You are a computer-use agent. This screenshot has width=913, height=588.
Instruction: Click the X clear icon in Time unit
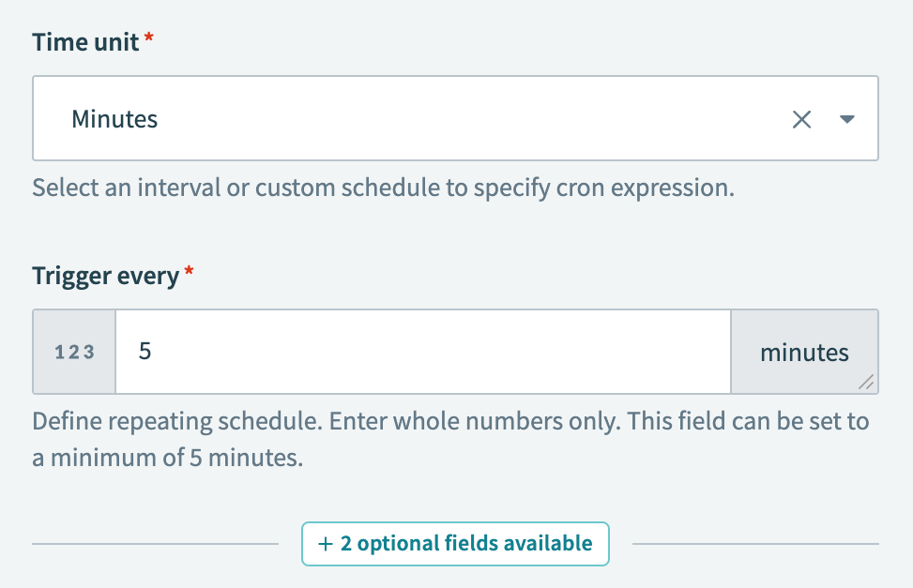click(802, 119)
